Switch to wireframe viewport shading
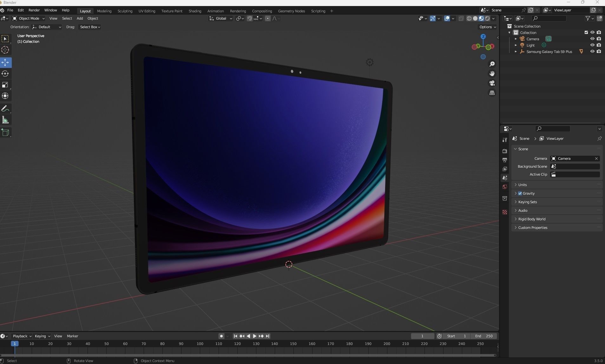 pyautogui.click(x=469, y=18)
